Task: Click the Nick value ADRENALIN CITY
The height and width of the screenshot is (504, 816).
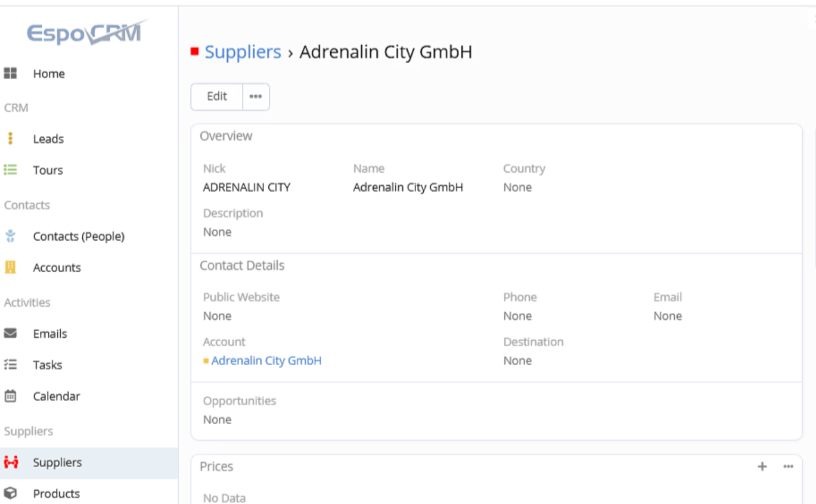Action: [x=247, y=187]
